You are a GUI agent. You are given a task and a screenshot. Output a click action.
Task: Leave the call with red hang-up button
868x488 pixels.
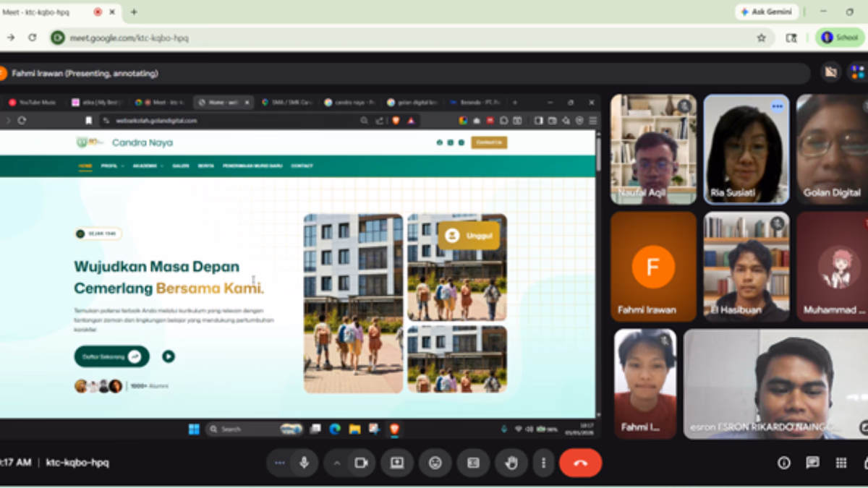pos(580,463)
